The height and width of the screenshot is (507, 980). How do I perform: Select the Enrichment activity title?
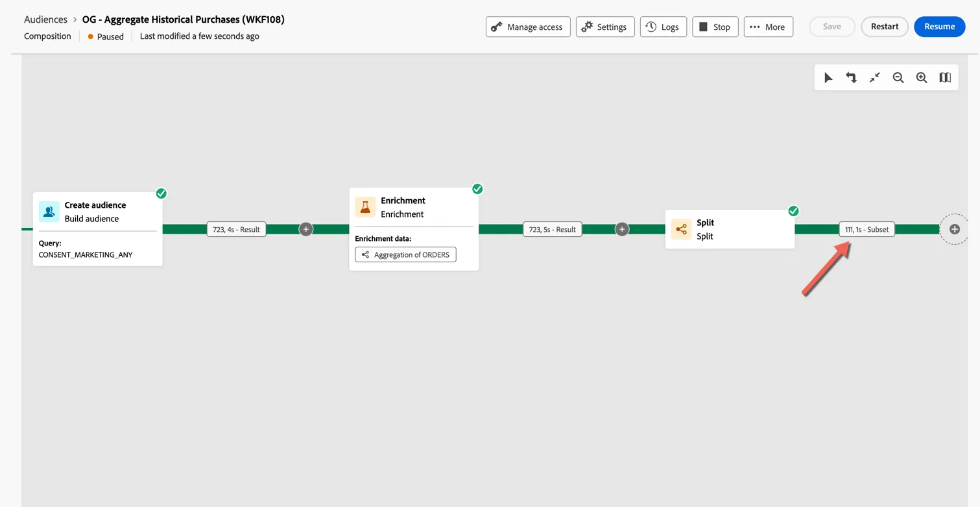point(403,201)
